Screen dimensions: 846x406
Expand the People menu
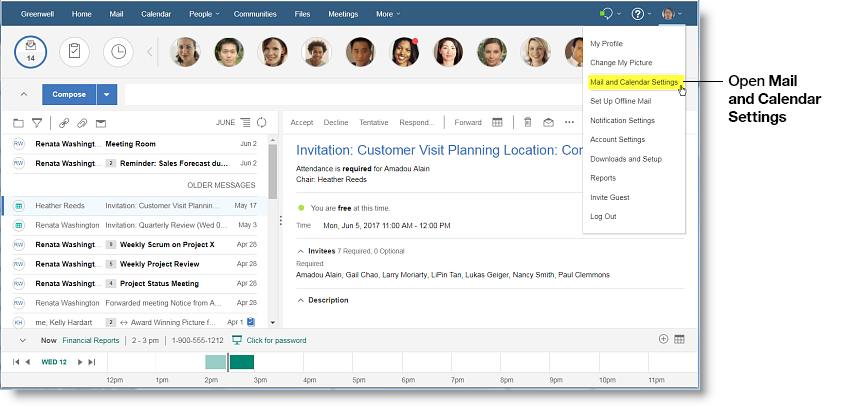pyautogui.click(x=205, y=14)
